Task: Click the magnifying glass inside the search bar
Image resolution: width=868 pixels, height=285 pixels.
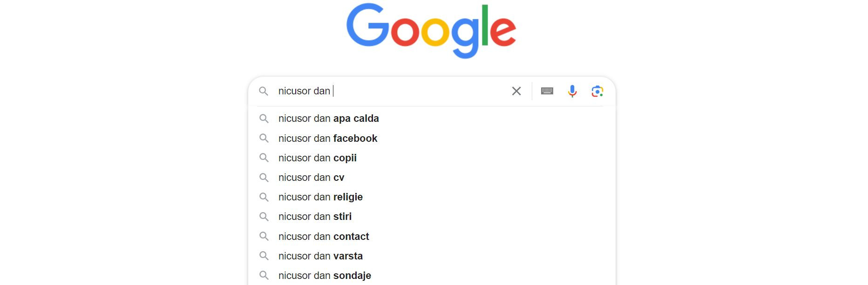Action: [264, 91]
